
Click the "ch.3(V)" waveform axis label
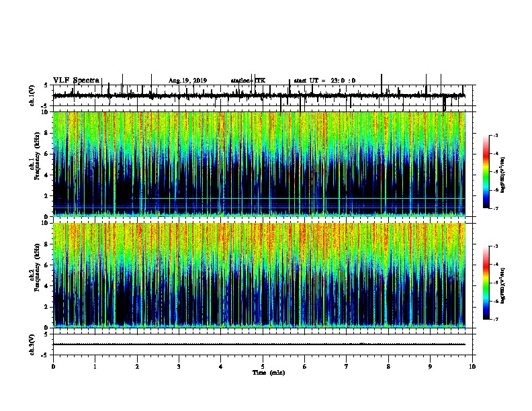[32, 345]
